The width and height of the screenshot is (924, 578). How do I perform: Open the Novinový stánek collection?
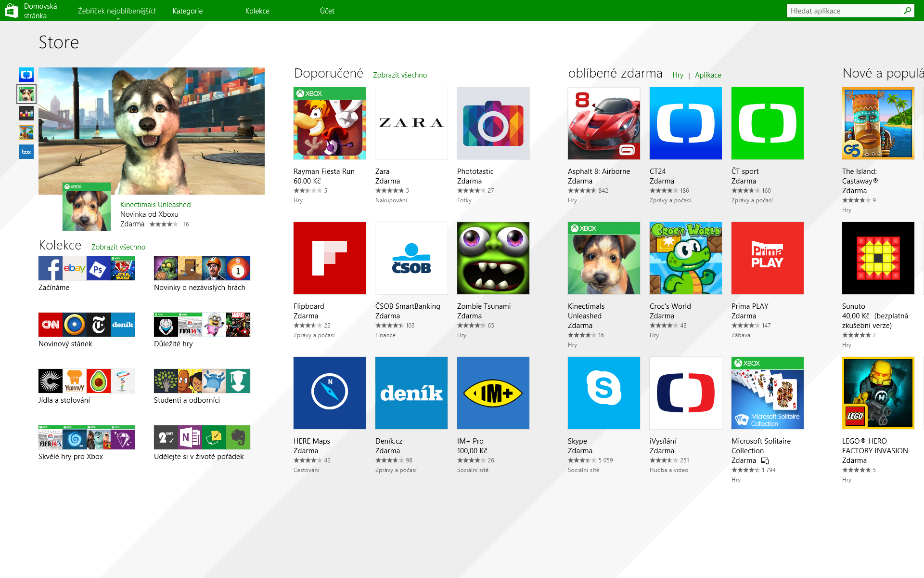tap(87, 330)
